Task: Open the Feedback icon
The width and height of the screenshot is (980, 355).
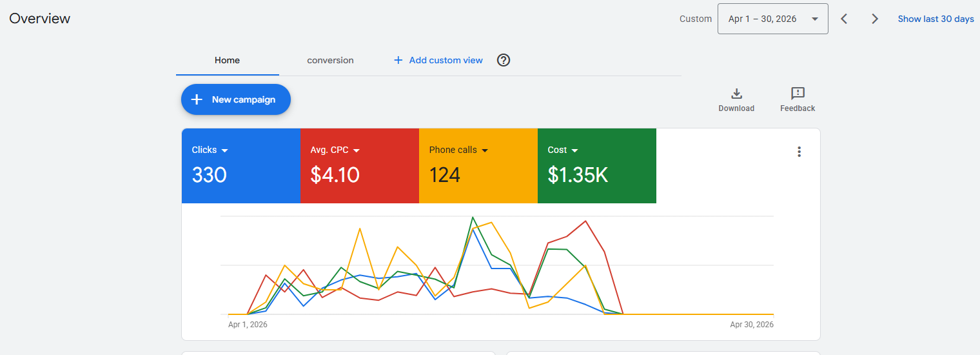Action: 798,94
